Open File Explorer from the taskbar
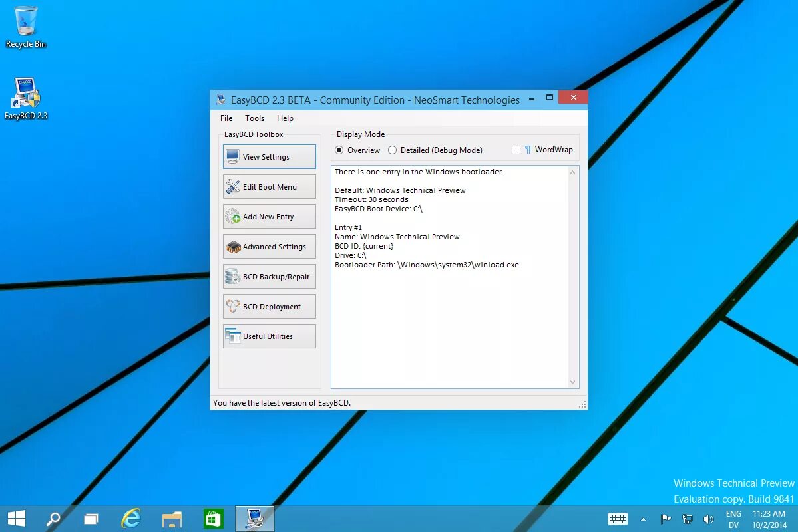 tap(172, 519)
